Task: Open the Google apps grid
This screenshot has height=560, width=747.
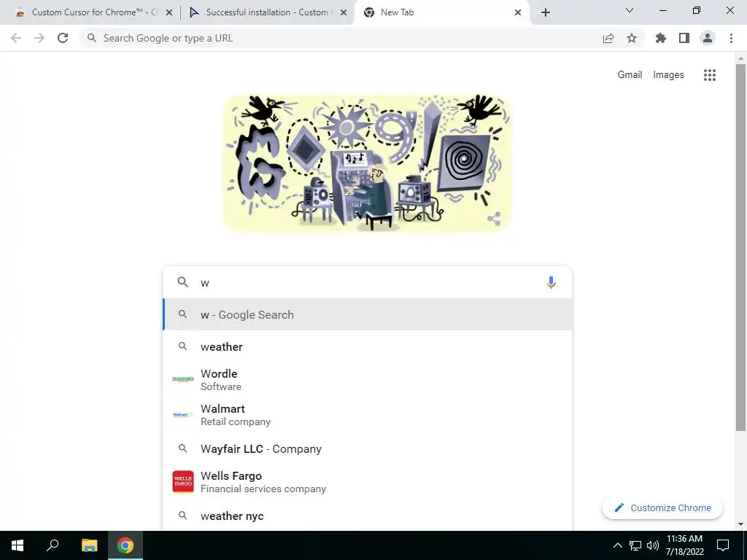Action: click(710, 75)
